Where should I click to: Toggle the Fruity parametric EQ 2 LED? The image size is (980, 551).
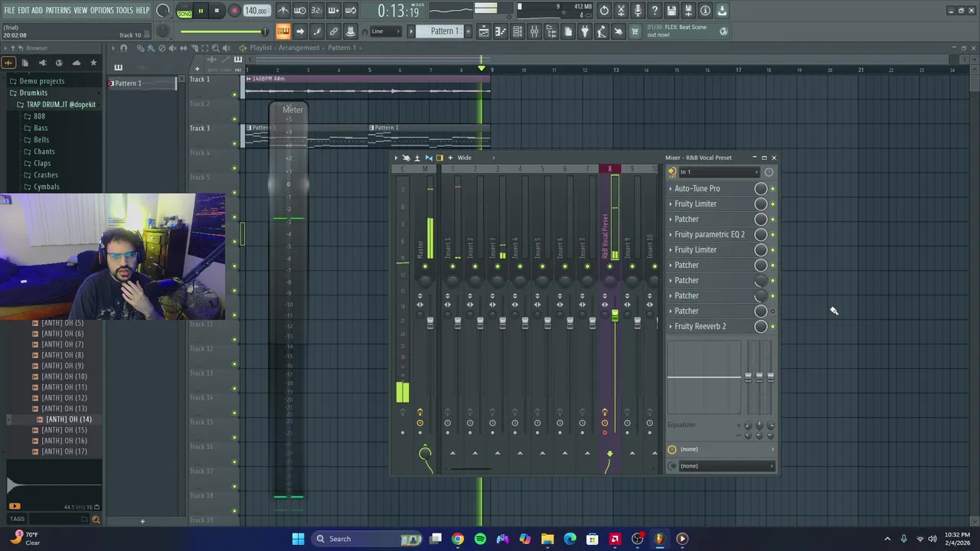tap(773, 234)
